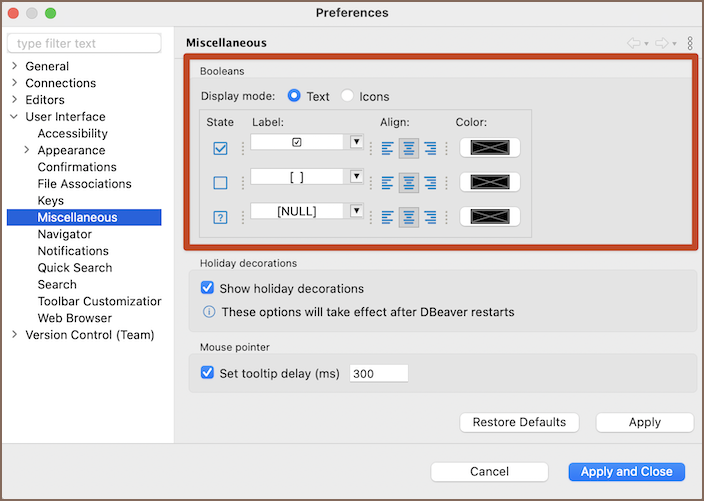704x501 pixels.
Task: Select the Icons display mode radio button
Action: tap(347, 96)
